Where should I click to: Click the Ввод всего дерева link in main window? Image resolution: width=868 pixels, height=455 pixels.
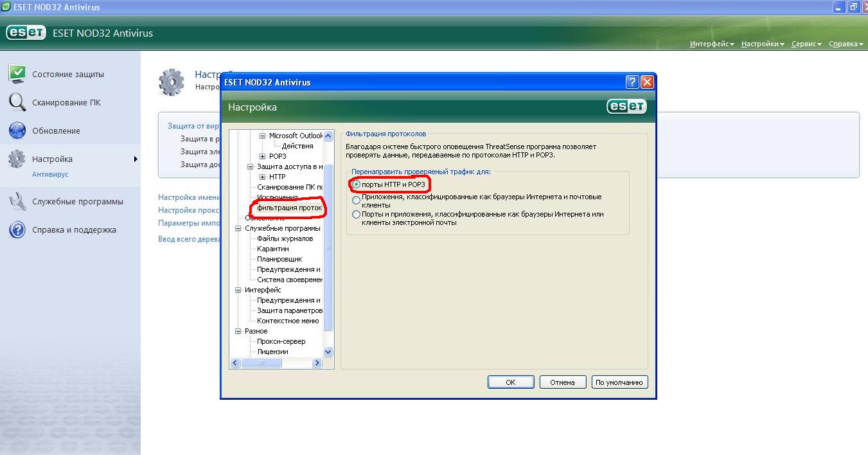click(190, 238)
